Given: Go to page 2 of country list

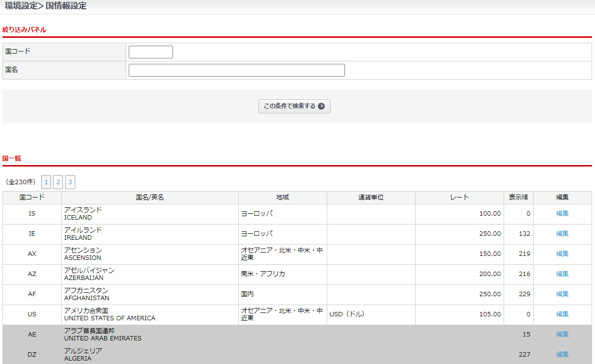Looking at the screenshot, I should click(x=58, y=182).
